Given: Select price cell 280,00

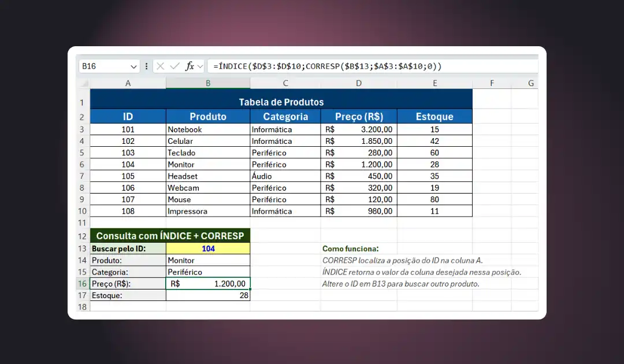Looking at the screenshot, I should pyautogui.click(x=359, y=153).
